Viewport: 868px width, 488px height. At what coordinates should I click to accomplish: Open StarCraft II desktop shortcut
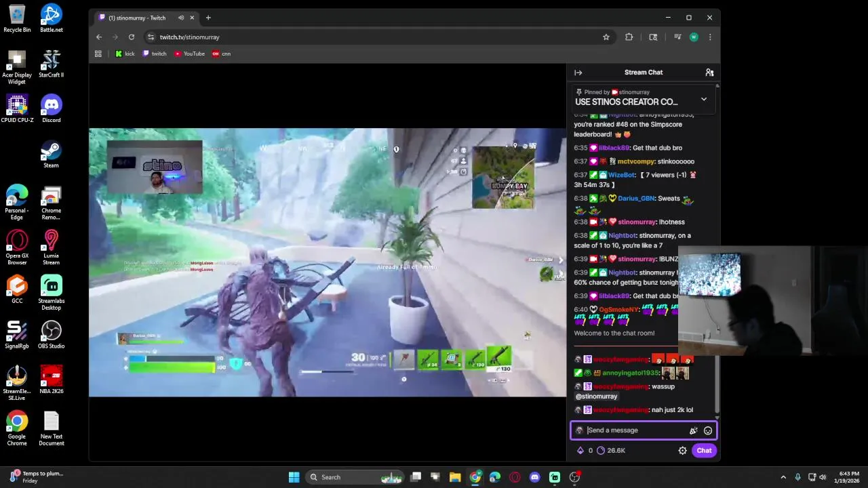pyautogui.click(x=51, y=64)
